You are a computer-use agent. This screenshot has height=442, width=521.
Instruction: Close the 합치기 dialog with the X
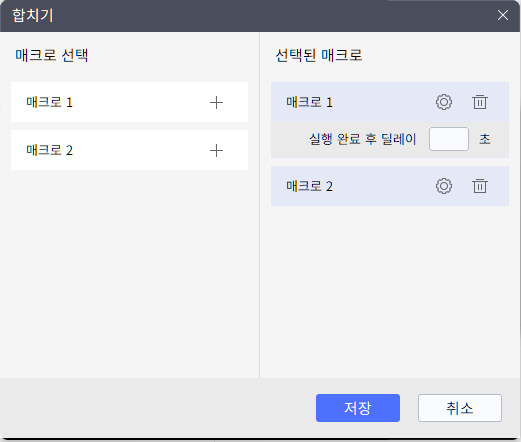(503, 15)
